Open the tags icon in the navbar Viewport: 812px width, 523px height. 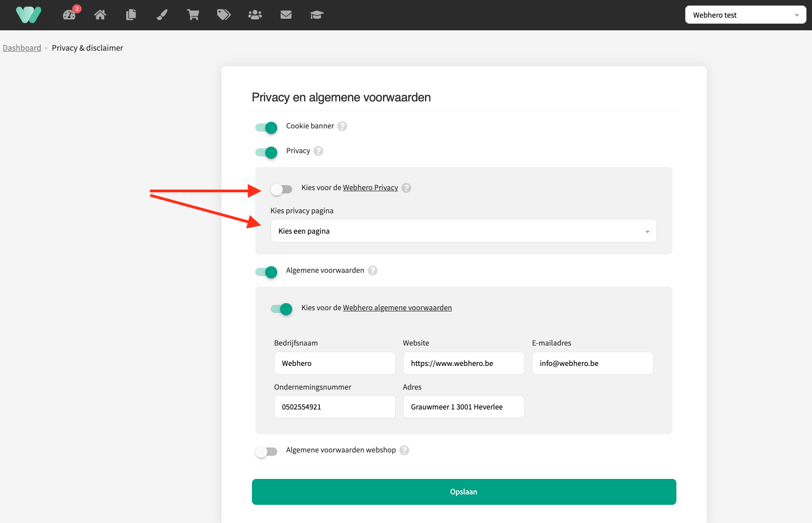[x=224, y=15]
